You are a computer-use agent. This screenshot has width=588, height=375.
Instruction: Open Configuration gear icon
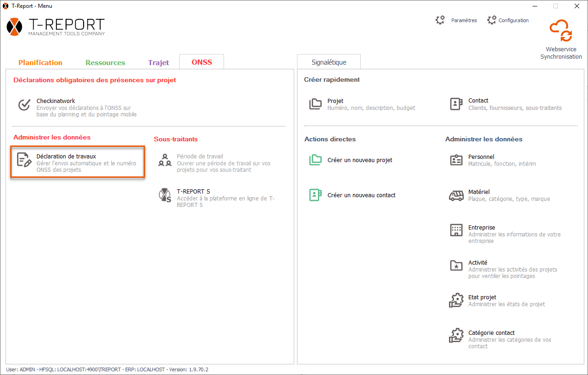491,20
